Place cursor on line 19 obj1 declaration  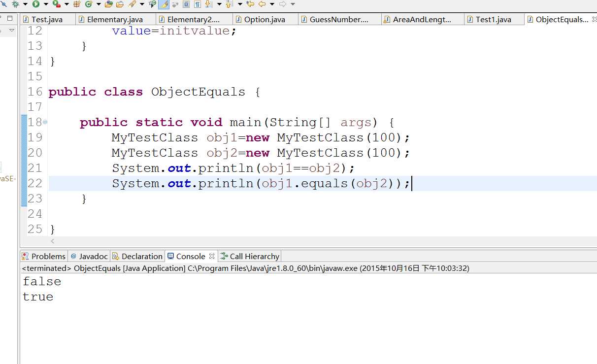(261, 137)
